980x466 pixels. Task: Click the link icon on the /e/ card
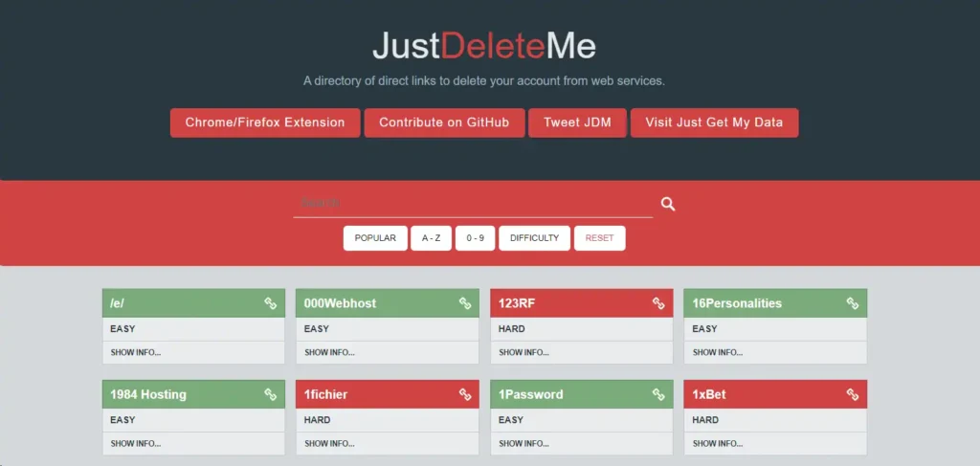pos(271,303)
